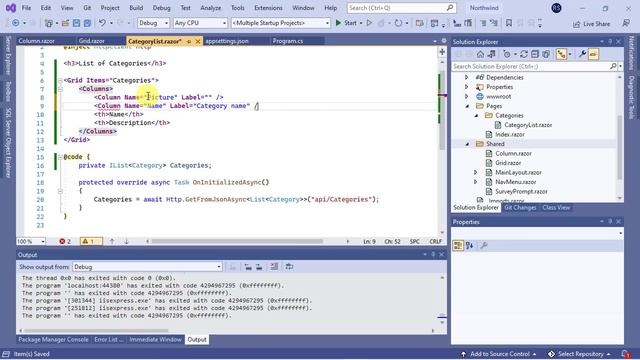640x360 pixels.
Task: Expand the Dependencies node
Action: point(467,77)
